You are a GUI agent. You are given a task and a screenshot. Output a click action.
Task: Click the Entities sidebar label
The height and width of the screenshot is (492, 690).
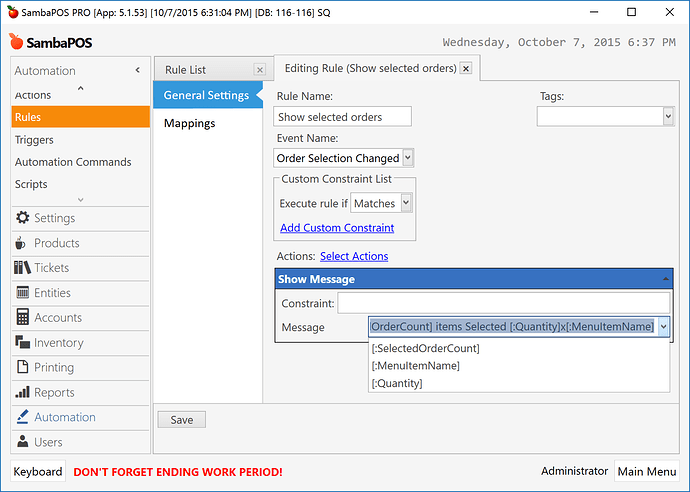point(52,293)
